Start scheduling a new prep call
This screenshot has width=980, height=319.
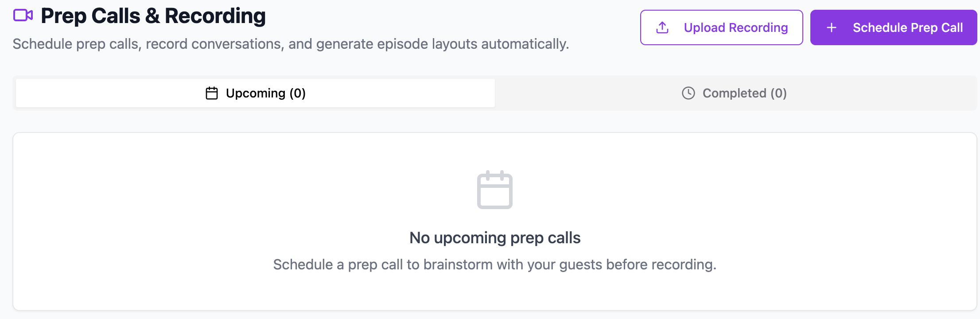[x=894, y=27]
